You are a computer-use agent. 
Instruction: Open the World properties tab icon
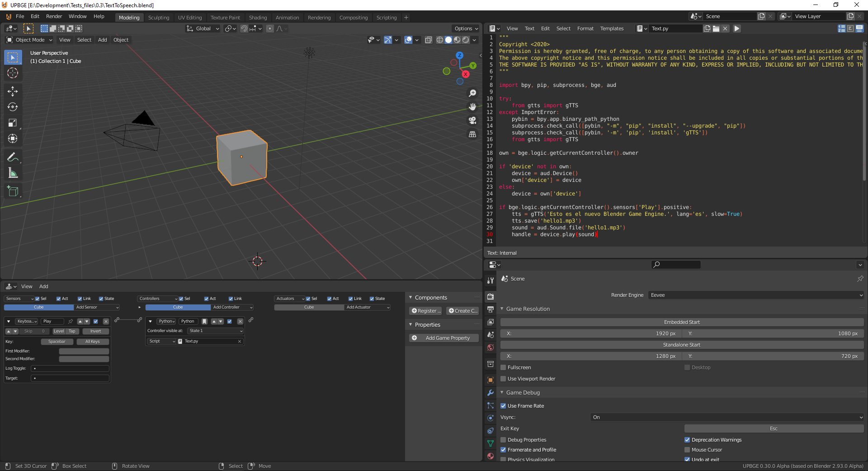point(491,347)
